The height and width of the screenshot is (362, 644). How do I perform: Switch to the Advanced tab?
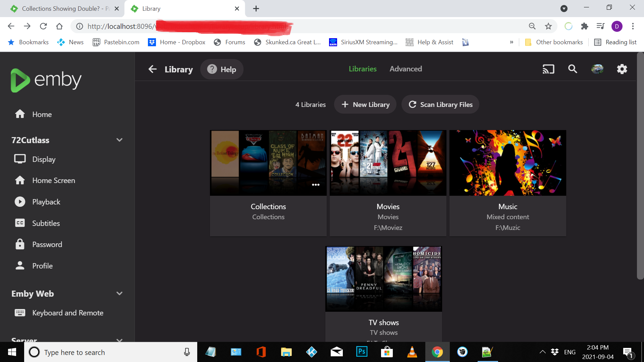[406, 69]
